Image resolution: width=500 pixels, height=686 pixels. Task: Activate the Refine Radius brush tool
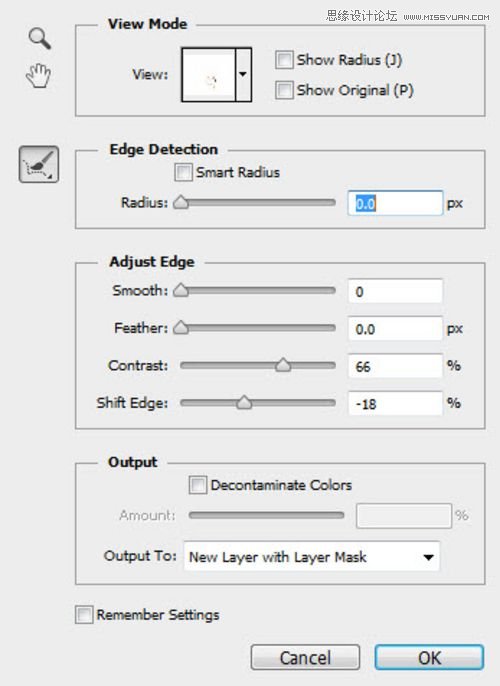(x=39, y=164)
